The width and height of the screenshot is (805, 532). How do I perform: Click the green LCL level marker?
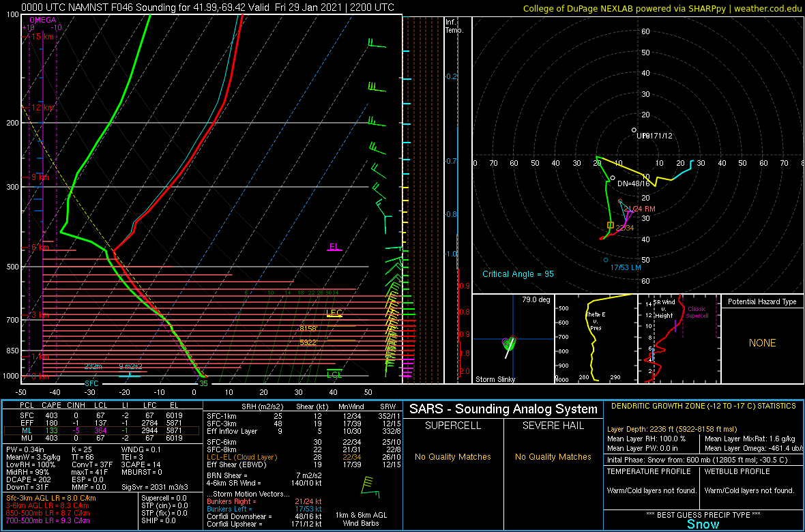point(334,375)
